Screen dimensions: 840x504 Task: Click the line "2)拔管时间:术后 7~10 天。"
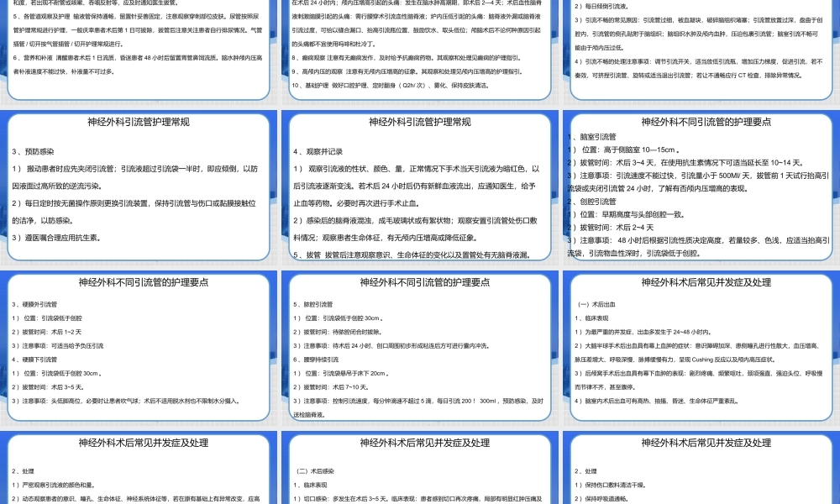point(330,387)
